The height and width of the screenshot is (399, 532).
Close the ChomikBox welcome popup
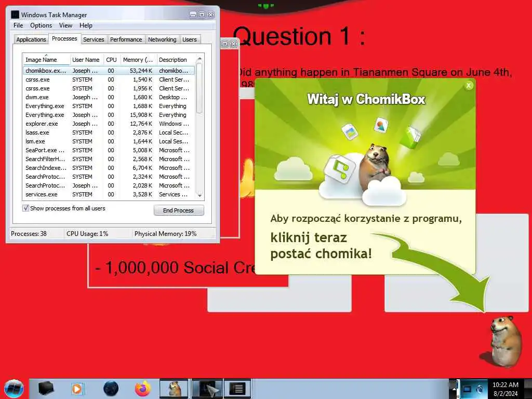click(x=469, y=86)
